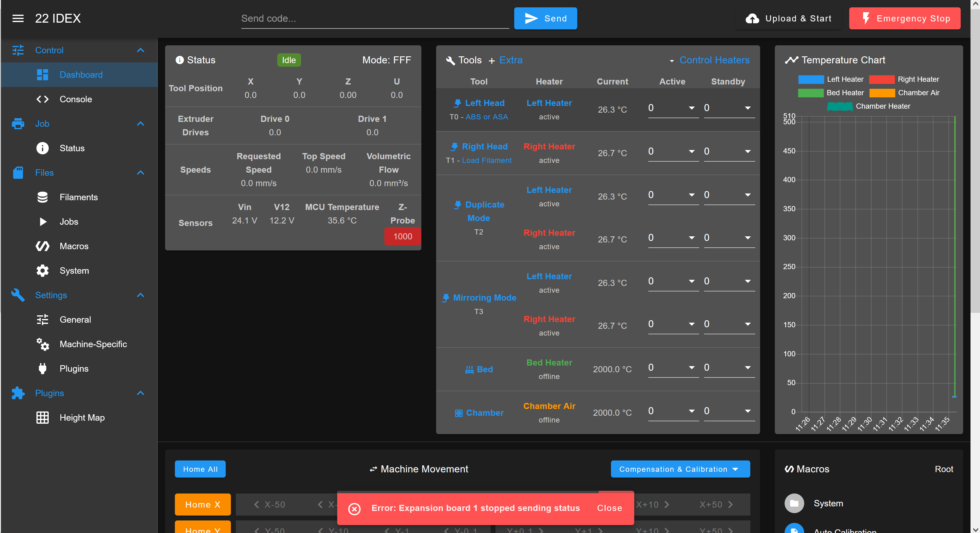This screenshot has width=980, height=533.
Task: Collapse the Plugins section chevron
Action: tap(140, 393)
